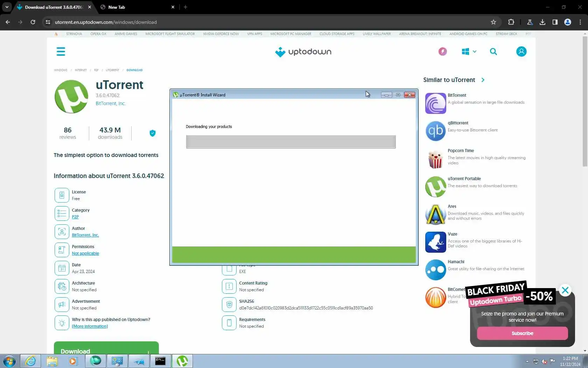Image resolution: width=588 pixels, height=368 pixels.
Task: Open the Vuze app icon
Action: [435, 242]
